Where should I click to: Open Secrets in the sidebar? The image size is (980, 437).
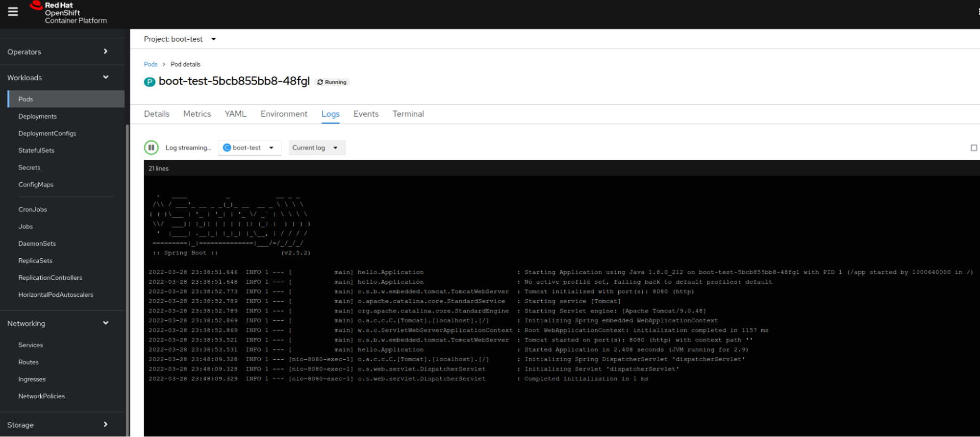[29, 168]
